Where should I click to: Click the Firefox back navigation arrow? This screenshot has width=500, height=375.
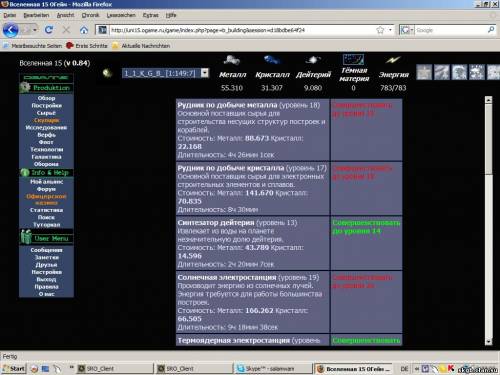point(10,30)
